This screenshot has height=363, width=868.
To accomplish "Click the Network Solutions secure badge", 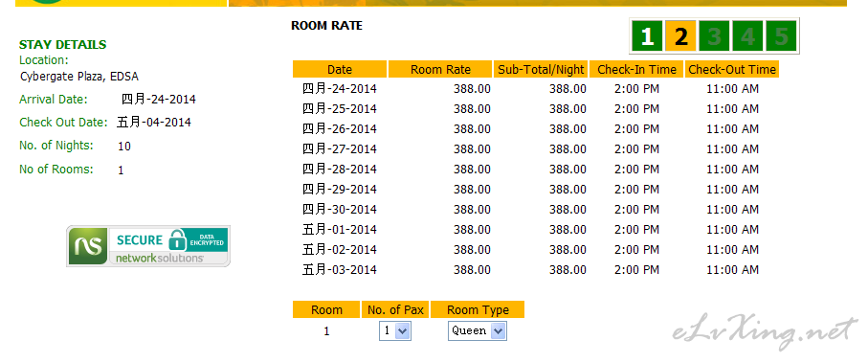I will pos(148,246).
